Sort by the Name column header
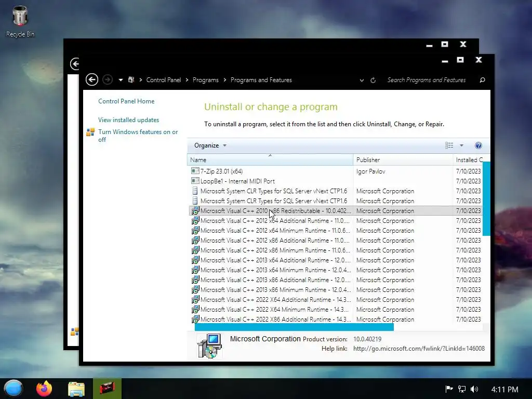The height and width of the screenshot is (399, 532). tap(270, 160)
